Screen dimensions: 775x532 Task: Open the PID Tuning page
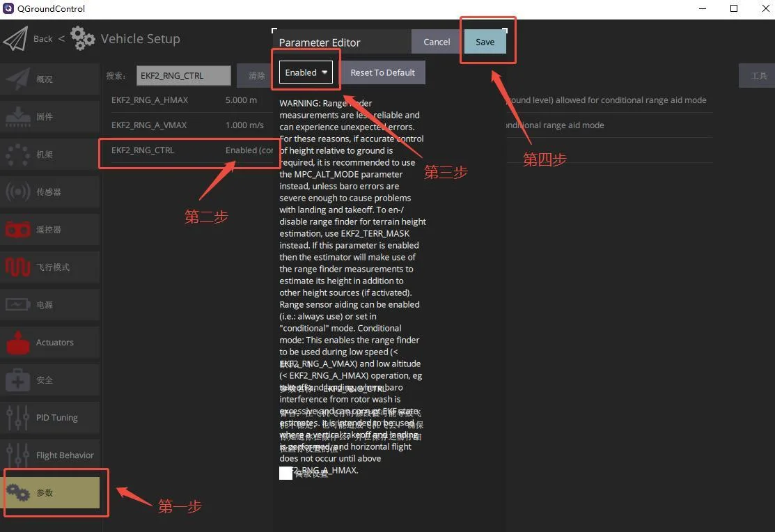50,417
